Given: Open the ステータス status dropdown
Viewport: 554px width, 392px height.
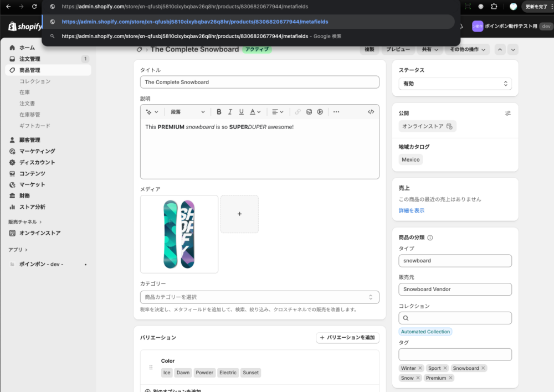Looking at the screenshot, I should 455,84.
